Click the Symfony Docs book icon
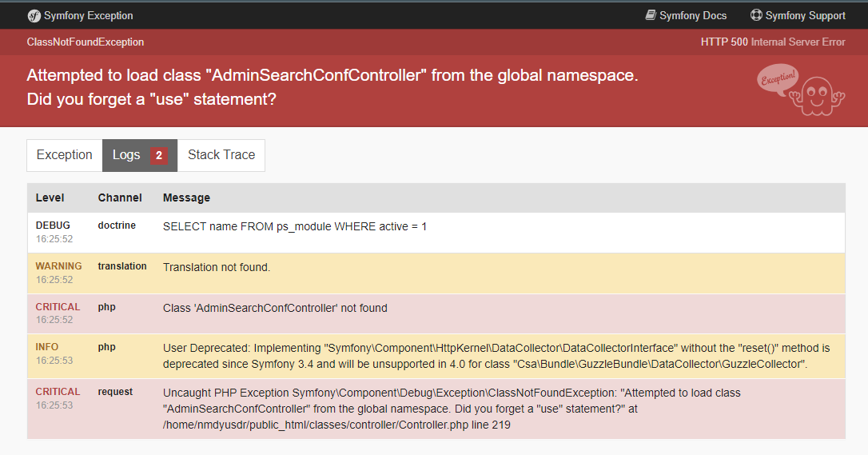 click(x=651, y=15)
